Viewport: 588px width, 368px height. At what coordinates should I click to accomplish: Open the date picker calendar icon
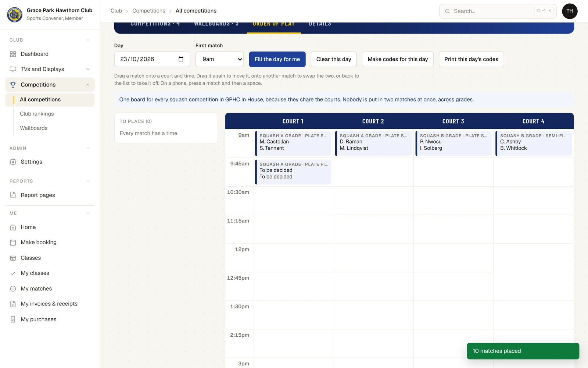point(181,59)
